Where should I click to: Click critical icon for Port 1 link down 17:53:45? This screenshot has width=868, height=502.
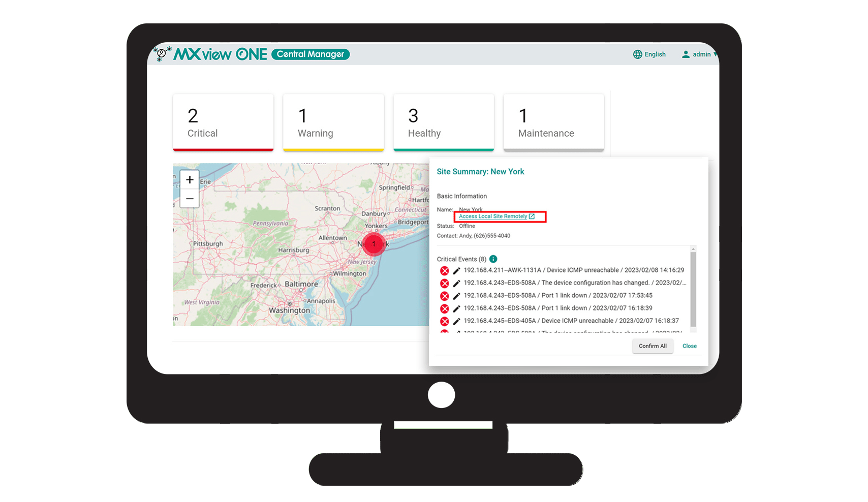pos(445,296)
